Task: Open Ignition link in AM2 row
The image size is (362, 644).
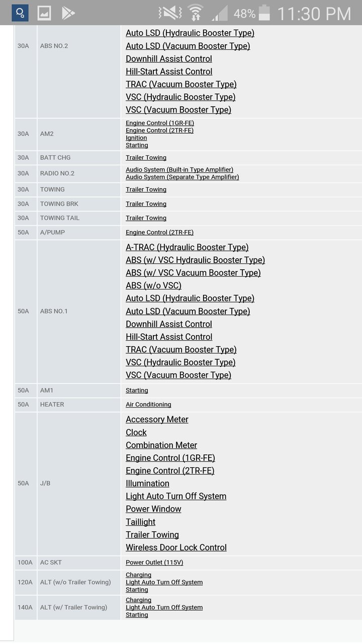Action: 136,138
